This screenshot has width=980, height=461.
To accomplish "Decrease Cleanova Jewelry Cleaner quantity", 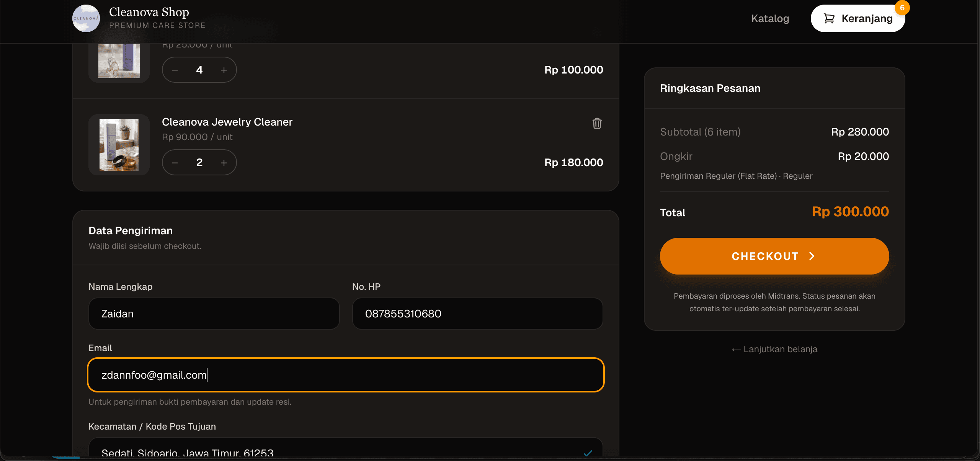I will pyautogui.click(x=175, y=163).
